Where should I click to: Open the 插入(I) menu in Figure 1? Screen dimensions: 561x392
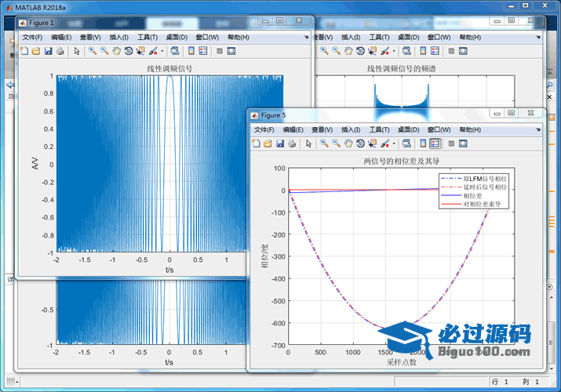(x=119, y=37)
